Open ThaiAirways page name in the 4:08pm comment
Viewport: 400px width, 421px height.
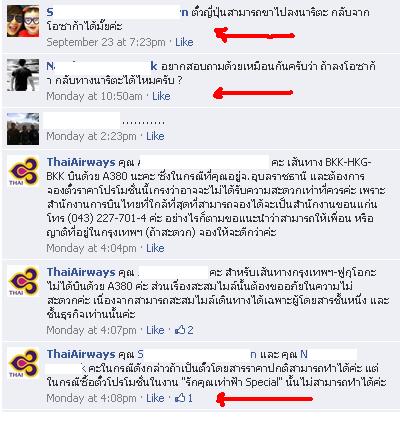pos(81,354)
